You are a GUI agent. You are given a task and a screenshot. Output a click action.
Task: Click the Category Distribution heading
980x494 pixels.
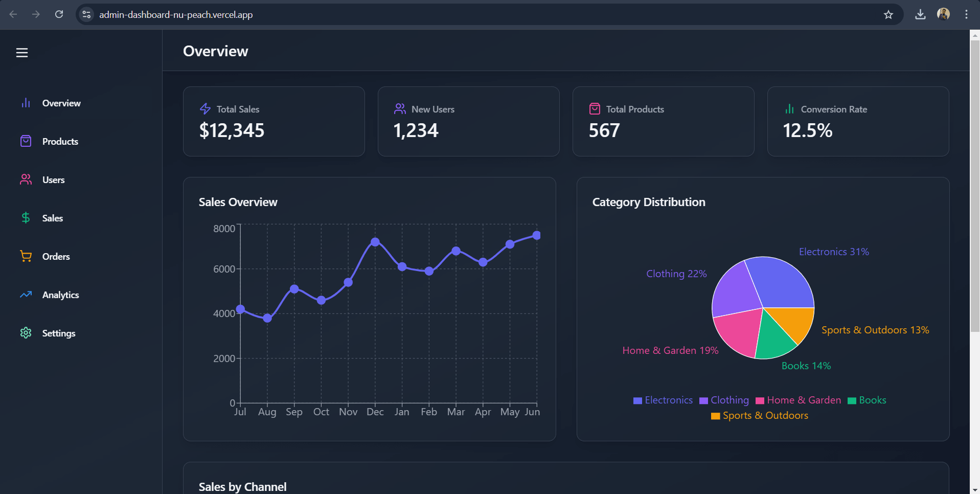click(x=649, y=202)
